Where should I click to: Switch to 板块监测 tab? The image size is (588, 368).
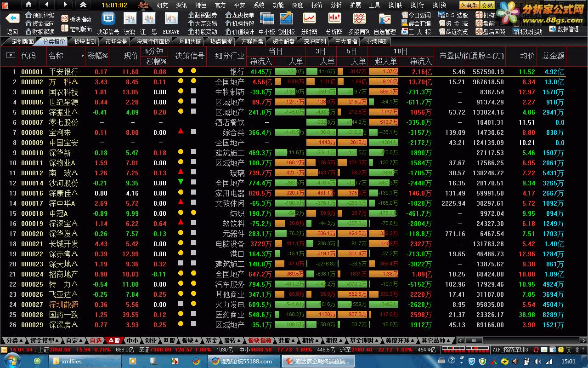coord(85,41)
